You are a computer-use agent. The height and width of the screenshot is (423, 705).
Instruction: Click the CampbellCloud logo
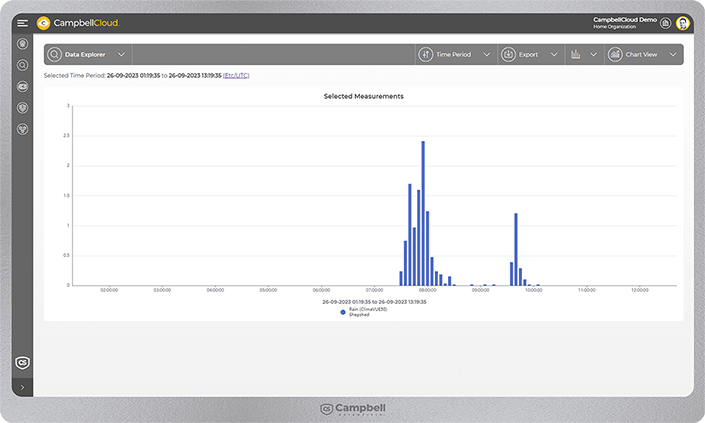coord(78,23)
